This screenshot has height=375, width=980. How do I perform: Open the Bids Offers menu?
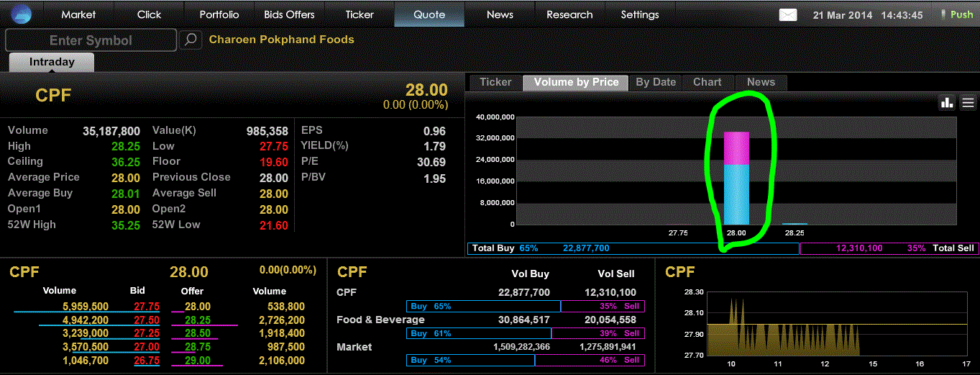coord(290,14)
